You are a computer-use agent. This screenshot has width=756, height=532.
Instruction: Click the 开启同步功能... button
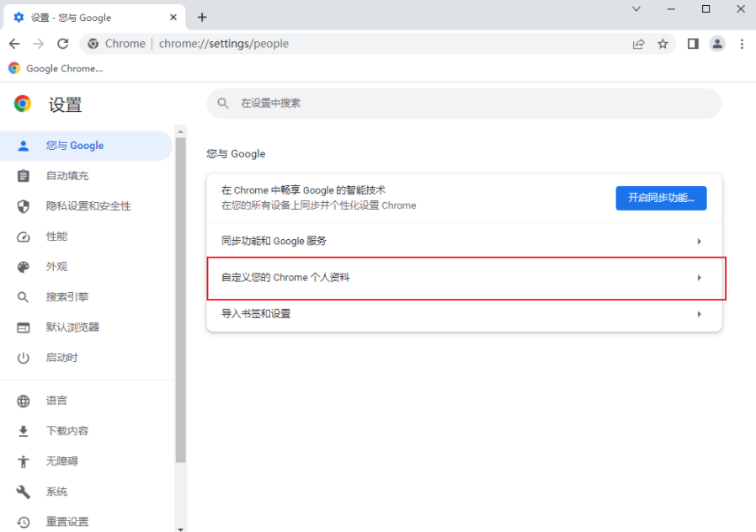point(661,198)
